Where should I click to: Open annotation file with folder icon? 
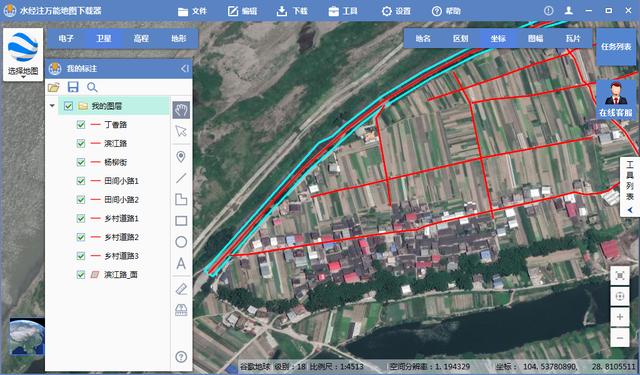(53, 87)
